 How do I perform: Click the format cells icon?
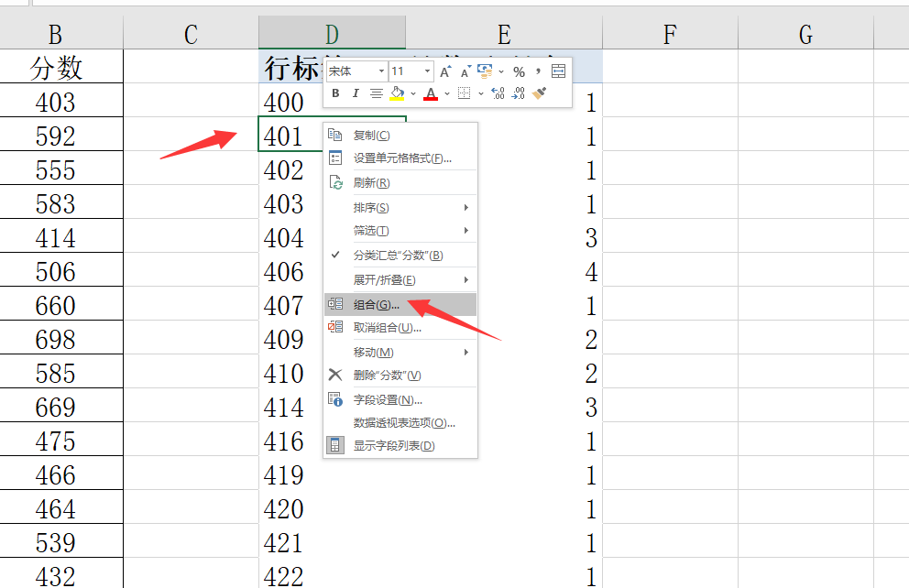[335, 158]
